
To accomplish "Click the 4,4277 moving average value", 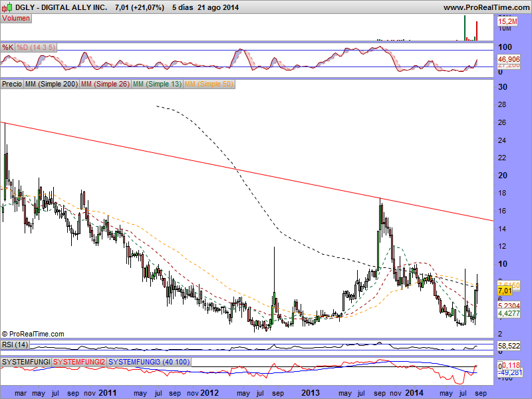I will [x=509, y=313].
